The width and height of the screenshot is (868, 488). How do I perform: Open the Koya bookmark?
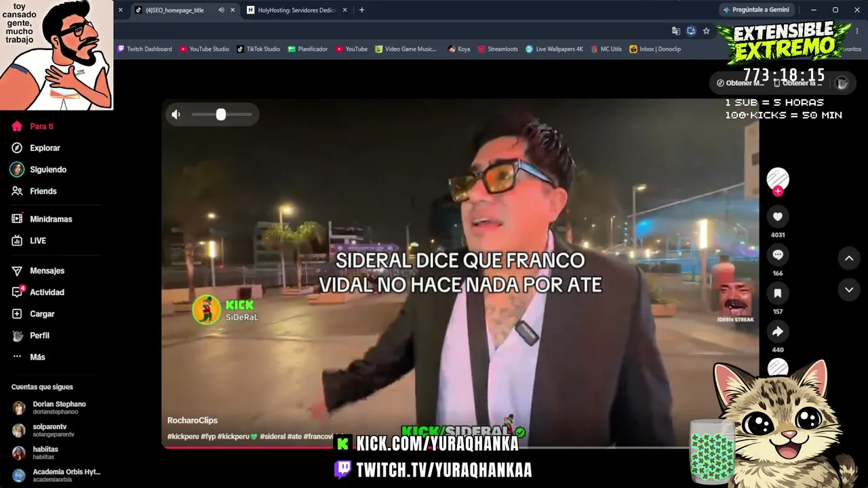[459, 49]
